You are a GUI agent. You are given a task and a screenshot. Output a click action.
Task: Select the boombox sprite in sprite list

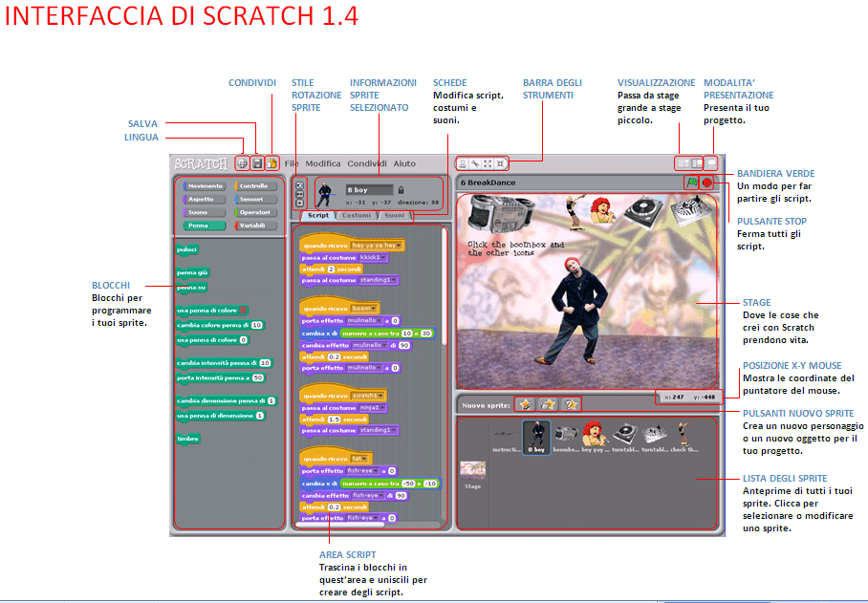tap(565, 437)
